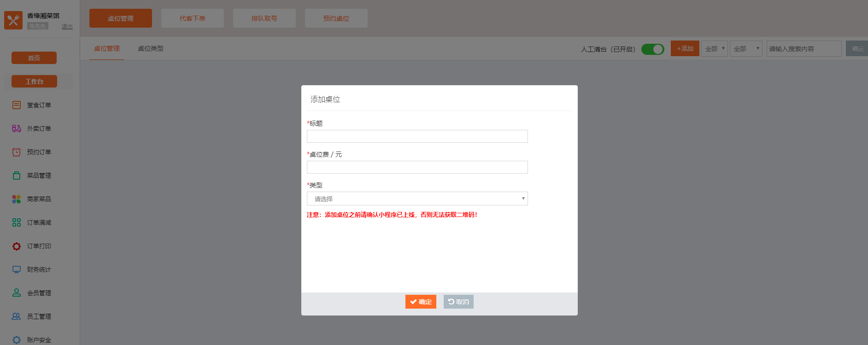Click the 预约订单 clock icon
This screenshot has height=345, width=868.
pos(17,152)
